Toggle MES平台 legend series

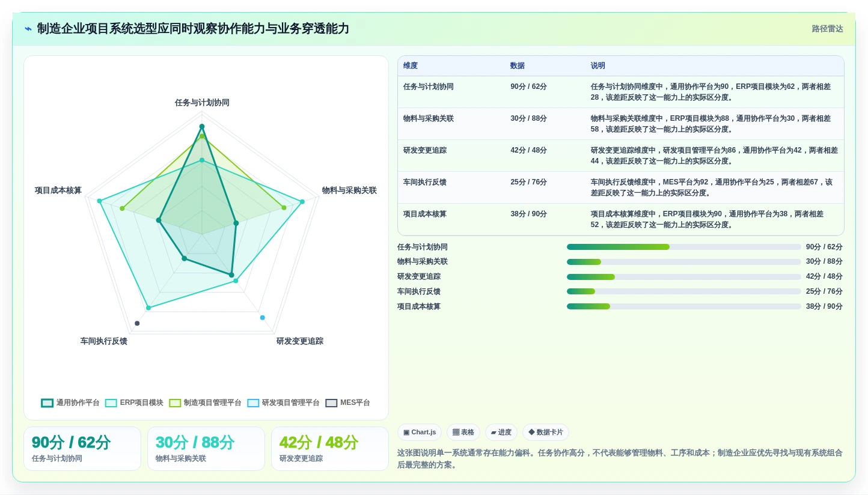347,402
